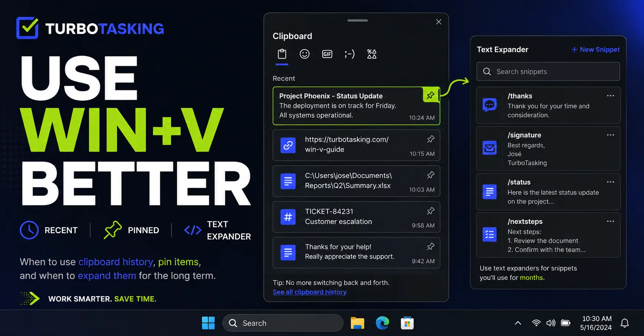Click the Recent clock icon
The image size is (644, 336).
click(29, 230)
